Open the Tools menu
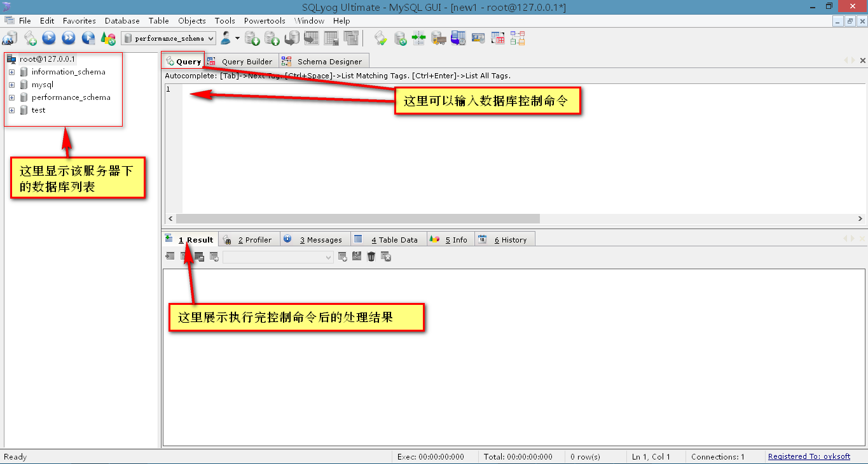Viewport: 868px width, 464px height. pyautogui.click(x=225, y=21)
